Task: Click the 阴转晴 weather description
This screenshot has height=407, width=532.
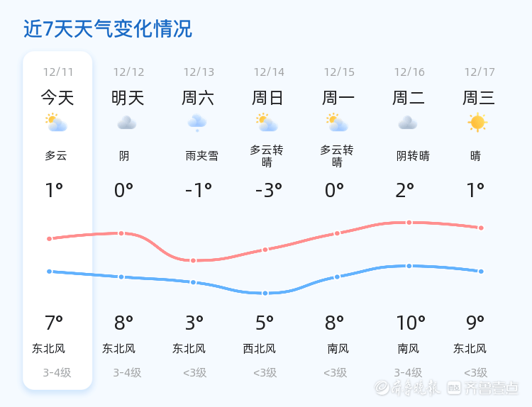Action: (413, 156)
